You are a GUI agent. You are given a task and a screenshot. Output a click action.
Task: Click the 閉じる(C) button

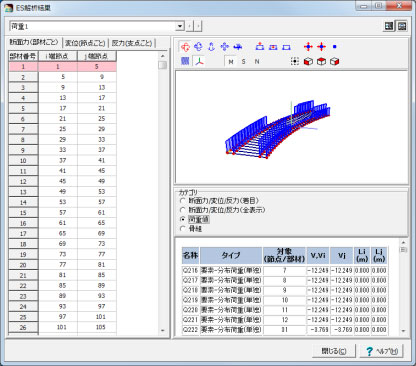click(334, 351)
